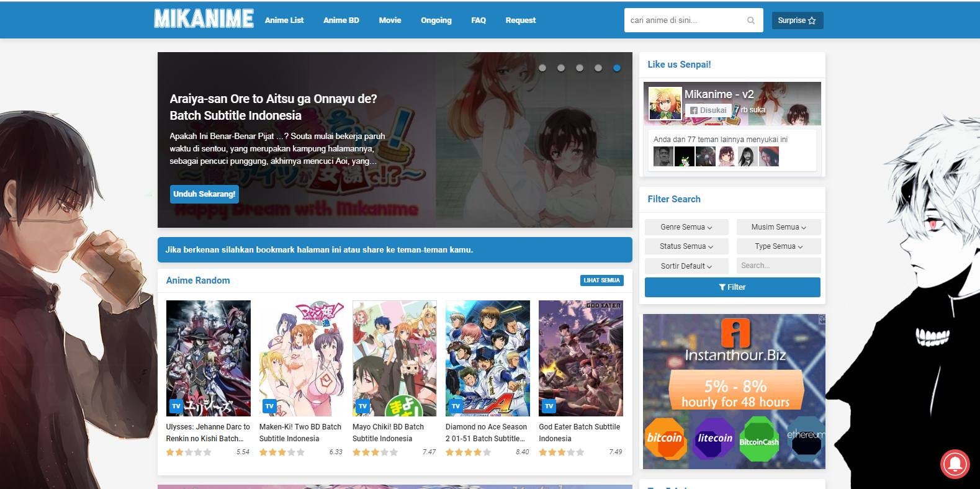
Task: Click the TV badge on Maken-Ki poster
Action: pos(269,406)
